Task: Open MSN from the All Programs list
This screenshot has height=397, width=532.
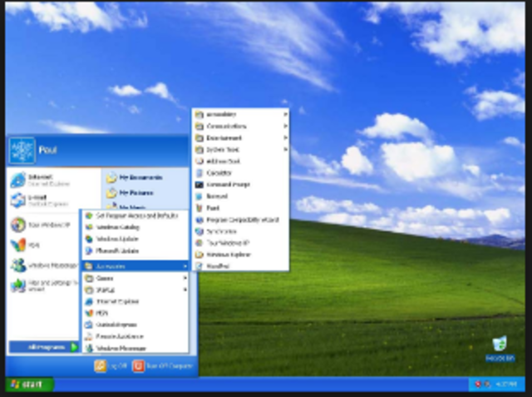Action: [135, 313]
